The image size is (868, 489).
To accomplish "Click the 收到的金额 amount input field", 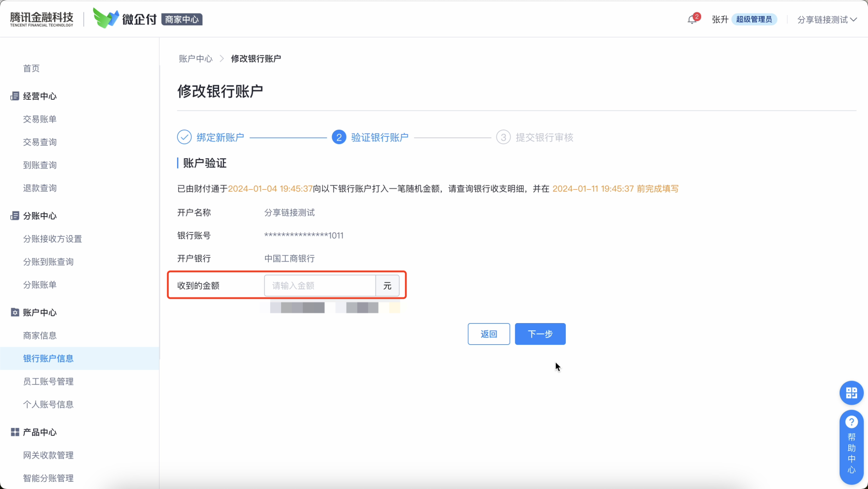I will [x=320, y=285].
